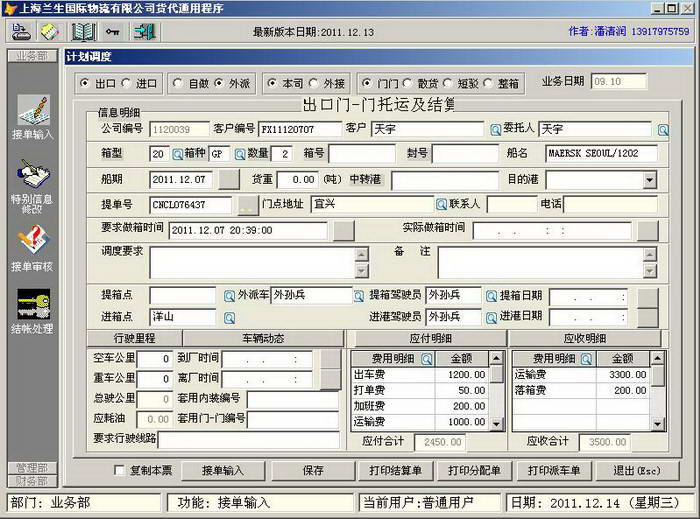The height and width of the screenshot is (519, 700).
Task: Click lookup icon next to 进港驾驶员 field
Action: (491, 318)
